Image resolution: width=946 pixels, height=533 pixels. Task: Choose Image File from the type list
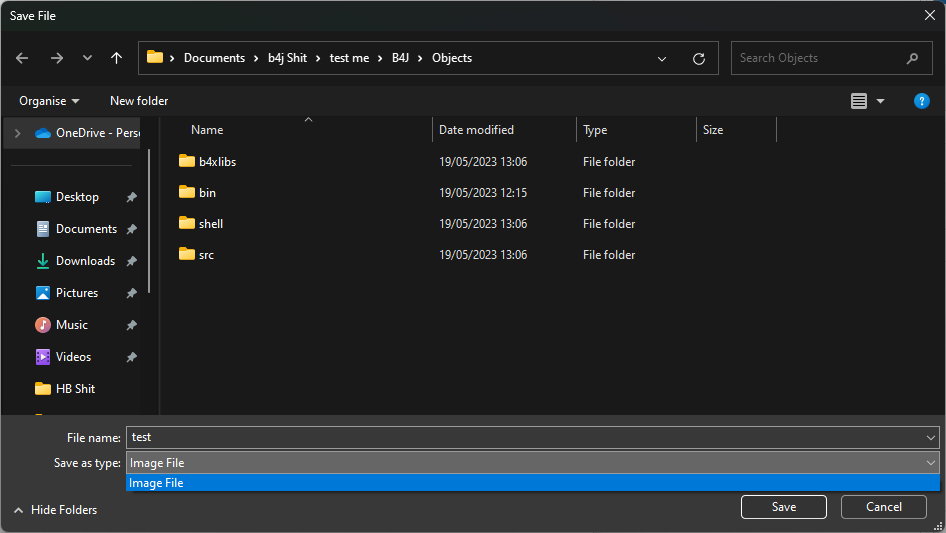click(x=157, y=483)
